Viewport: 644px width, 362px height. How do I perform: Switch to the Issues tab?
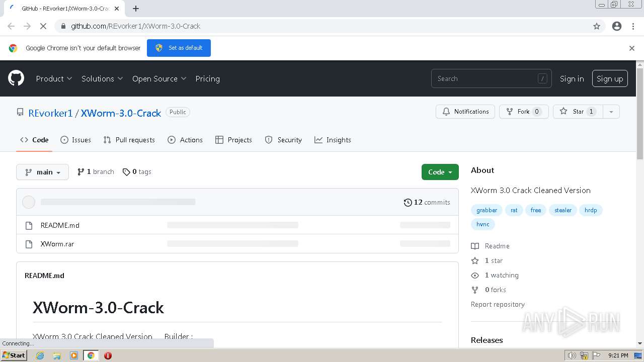pos(75,140)
